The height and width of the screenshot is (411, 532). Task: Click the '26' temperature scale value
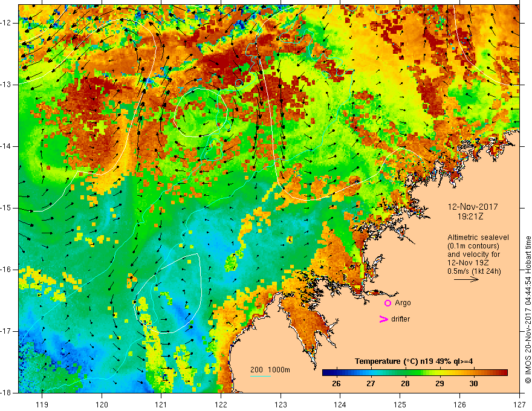[x=336, y=384]
